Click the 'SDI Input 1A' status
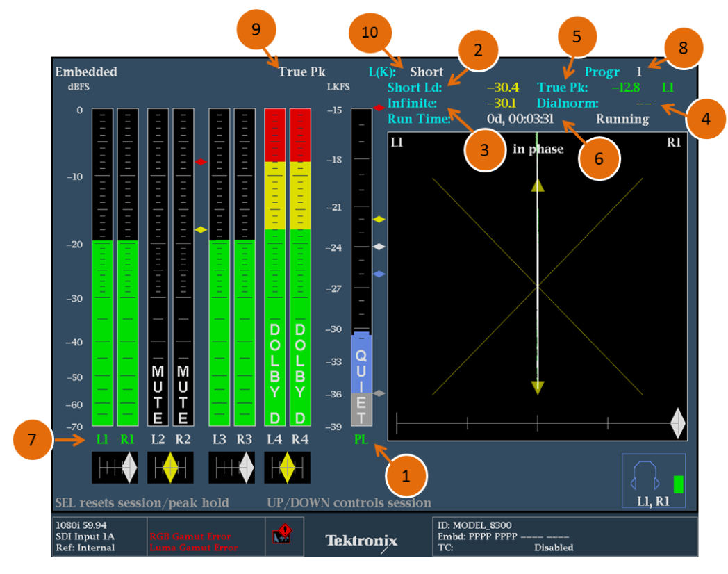Image resolution: width=728 pixels, height=574 pixels. pos(85,536)
